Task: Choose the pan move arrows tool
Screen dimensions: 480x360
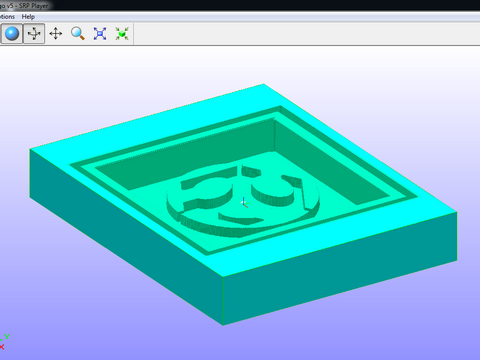Action: pyautogui.click(x=56, y=34)
